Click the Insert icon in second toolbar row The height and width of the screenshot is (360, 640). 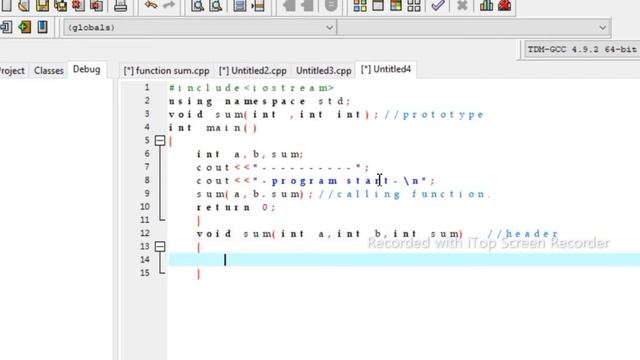pos(6,27)
